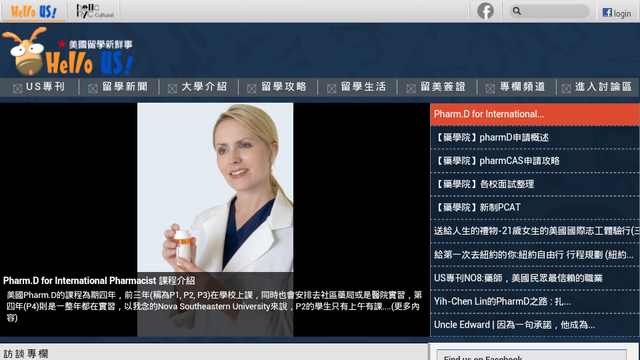This screenshot has width=640, height=360.
Task: Click the icon before 留學新聞
Action: pyautogui.click(x=93, y=88)
